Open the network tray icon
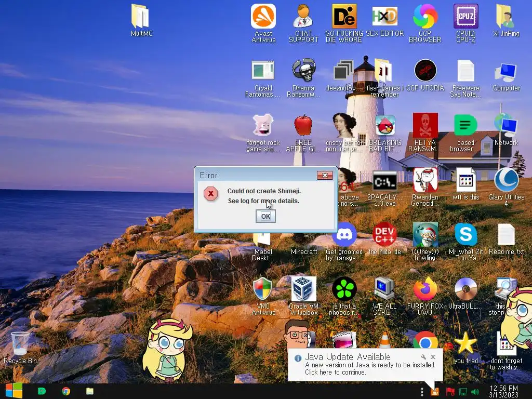The width and height of the screenshot is (532, 399). [x=463, y=392]
